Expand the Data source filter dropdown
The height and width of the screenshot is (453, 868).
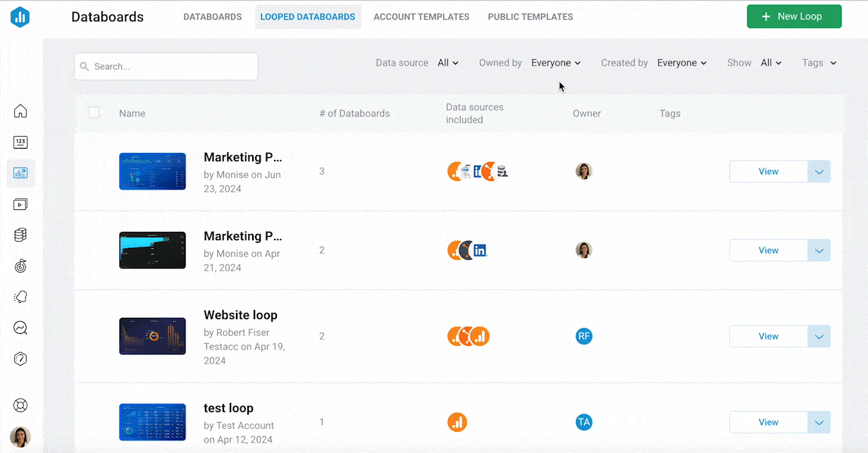tap(447, 63)
